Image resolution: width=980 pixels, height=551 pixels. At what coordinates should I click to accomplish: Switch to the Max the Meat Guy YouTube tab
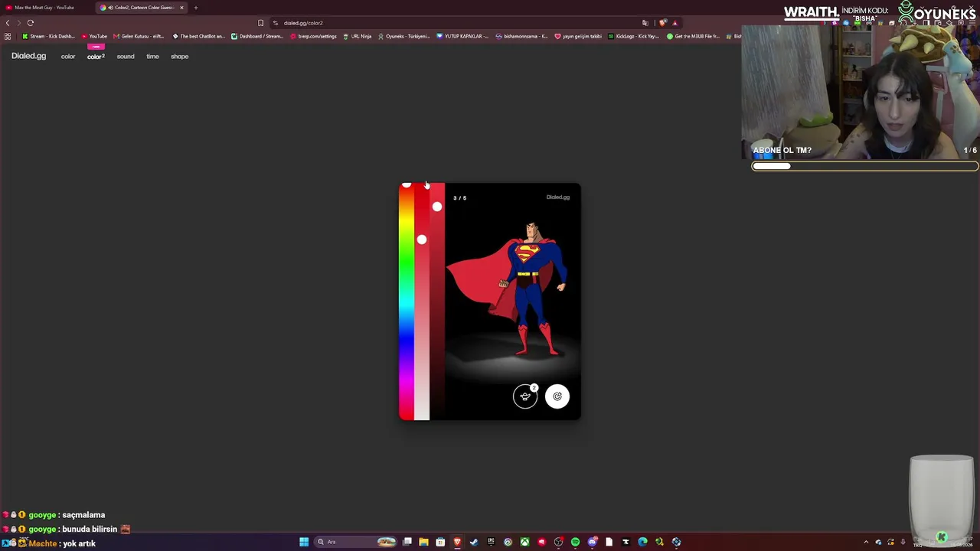[46, 8]
